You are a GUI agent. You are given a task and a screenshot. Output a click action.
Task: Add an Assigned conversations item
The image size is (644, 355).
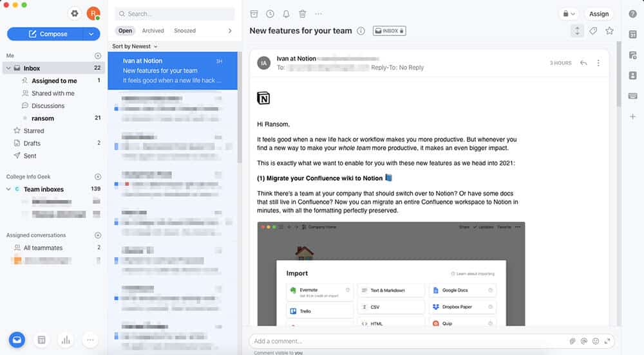98,235
